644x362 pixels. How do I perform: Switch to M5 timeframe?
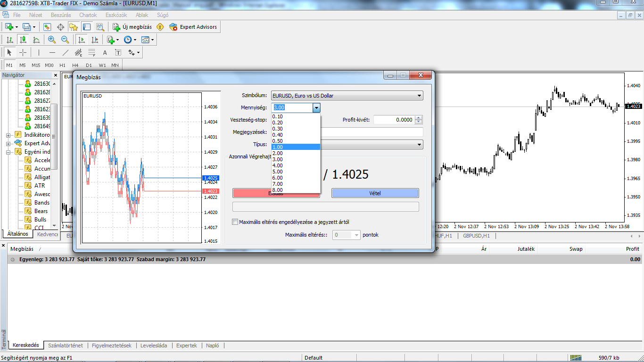23,65
